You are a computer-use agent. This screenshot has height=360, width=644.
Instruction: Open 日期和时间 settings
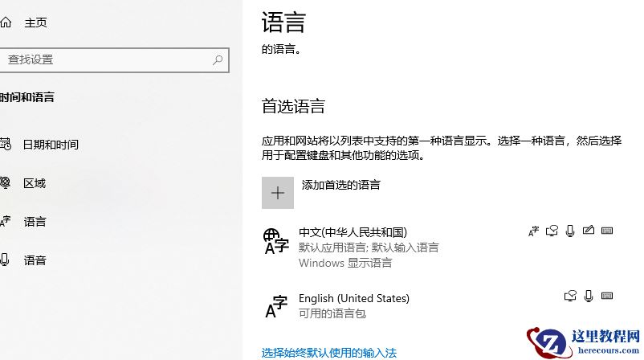tap(51, 145)
